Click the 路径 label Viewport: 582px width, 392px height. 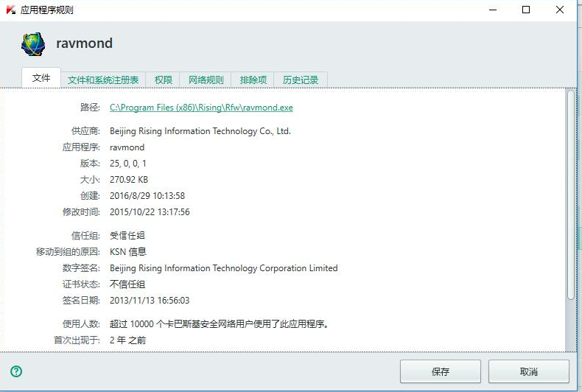coord(90,108)
